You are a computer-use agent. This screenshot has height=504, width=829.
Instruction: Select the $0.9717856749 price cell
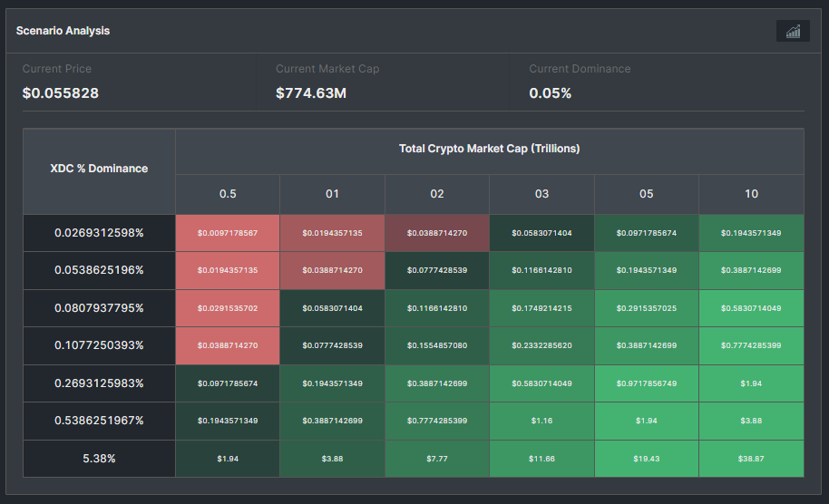click(647, 383)
